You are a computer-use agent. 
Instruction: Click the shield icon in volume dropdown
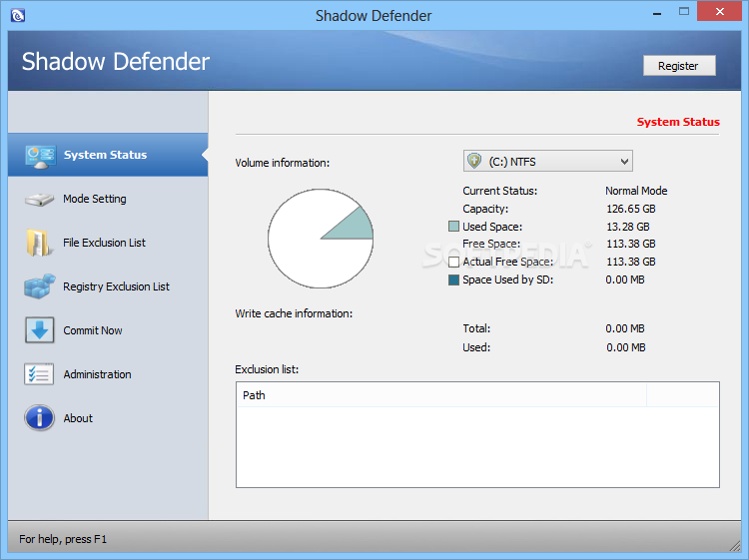(473, 161)
